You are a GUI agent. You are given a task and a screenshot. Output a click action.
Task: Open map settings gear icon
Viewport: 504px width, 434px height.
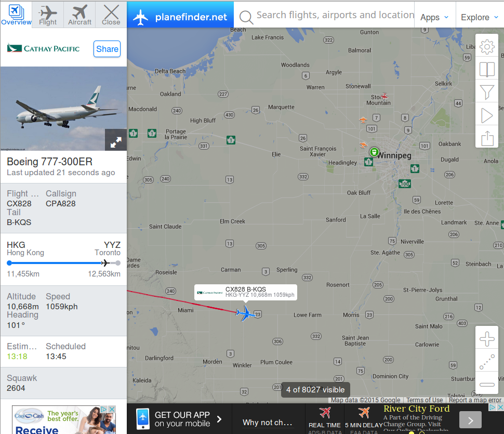487,47
